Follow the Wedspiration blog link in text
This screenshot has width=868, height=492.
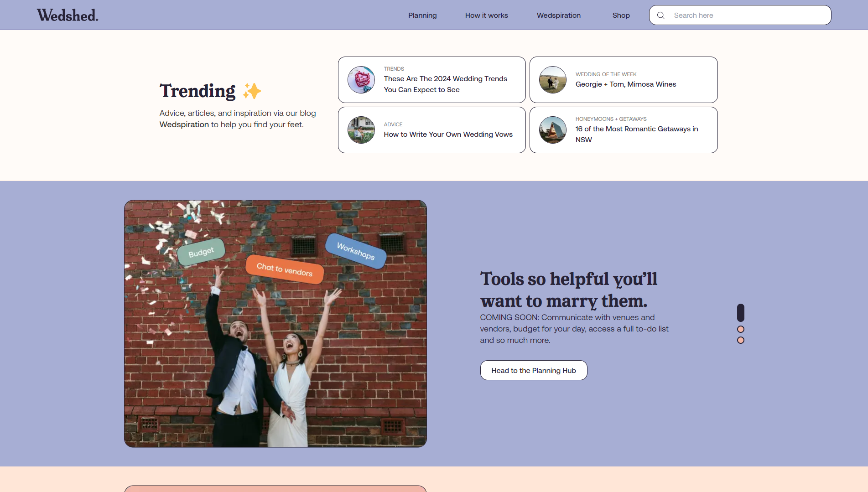point(184,124)
